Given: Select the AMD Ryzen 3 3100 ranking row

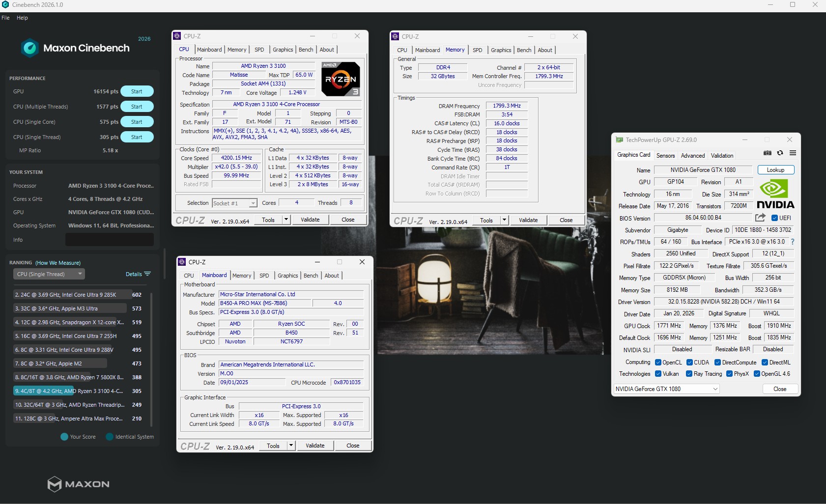Looking at the screenshot, I should coord(79,391).
